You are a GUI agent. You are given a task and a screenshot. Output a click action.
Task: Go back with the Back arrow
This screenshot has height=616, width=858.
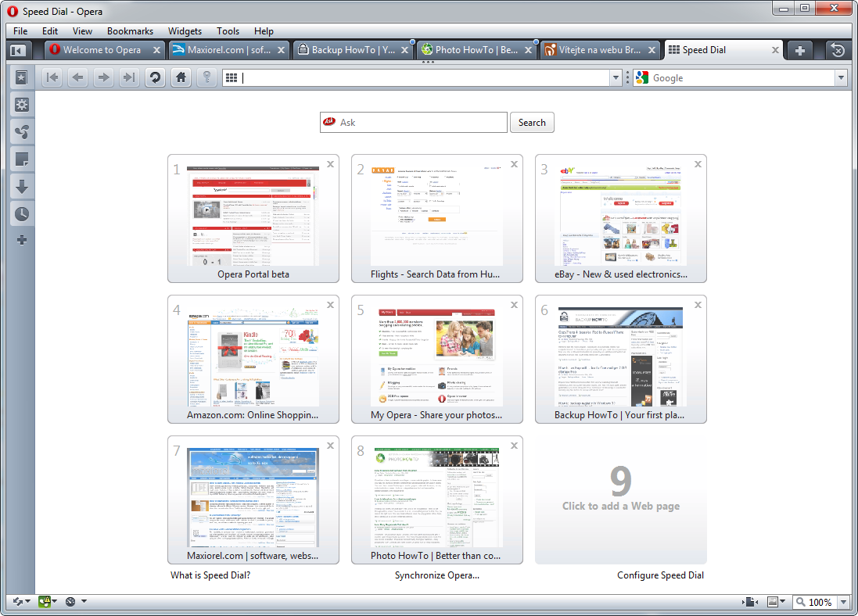(x=78, y=77)
